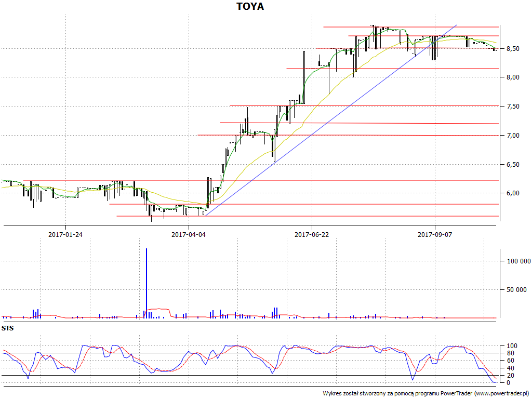
Task: Click the 80 level on STS axis
Action: tap(510, 353)
